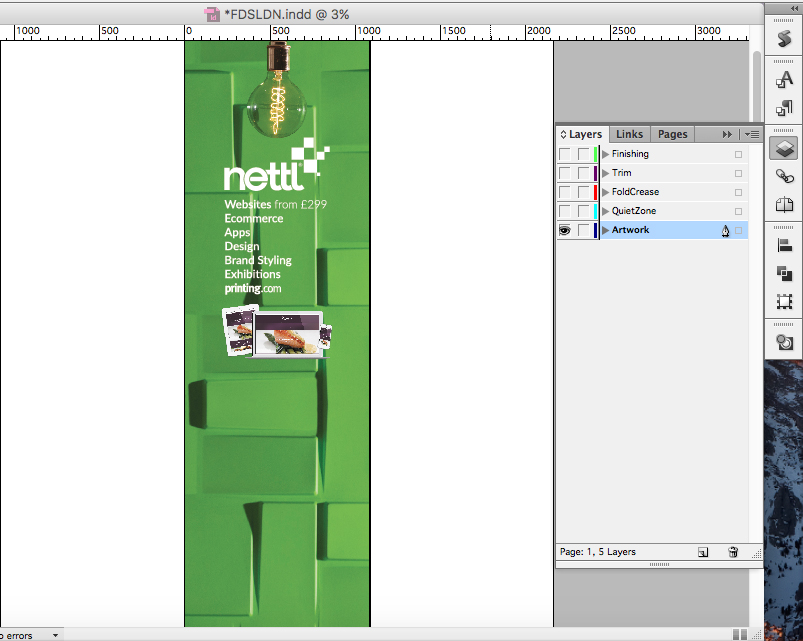Image resolution: width=803 pixels, height=641 pixels.
Task: Switch to the Pages tab
Action: tap(672, 134)
